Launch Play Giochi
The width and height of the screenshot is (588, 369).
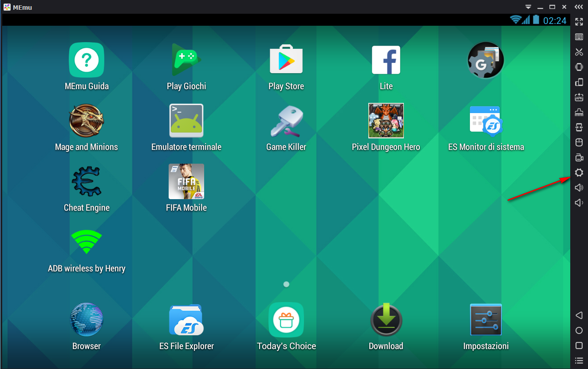pyautogui.click(x=186, y=60)
